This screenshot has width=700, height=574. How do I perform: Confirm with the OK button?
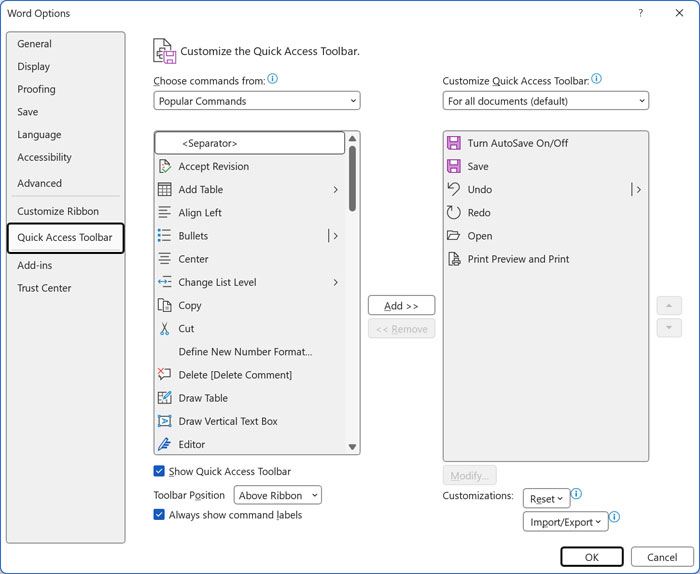pos(592,557)
